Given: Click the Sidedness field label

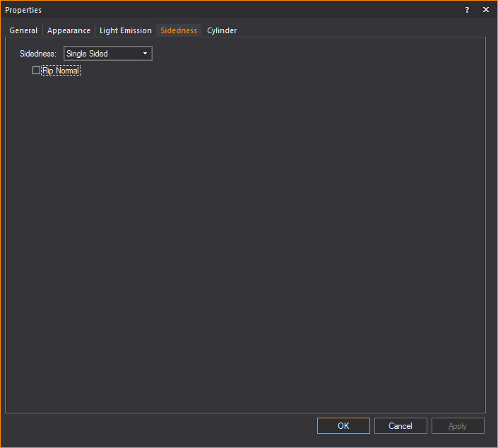Looking at the screenshot, I should click(38, 54).
